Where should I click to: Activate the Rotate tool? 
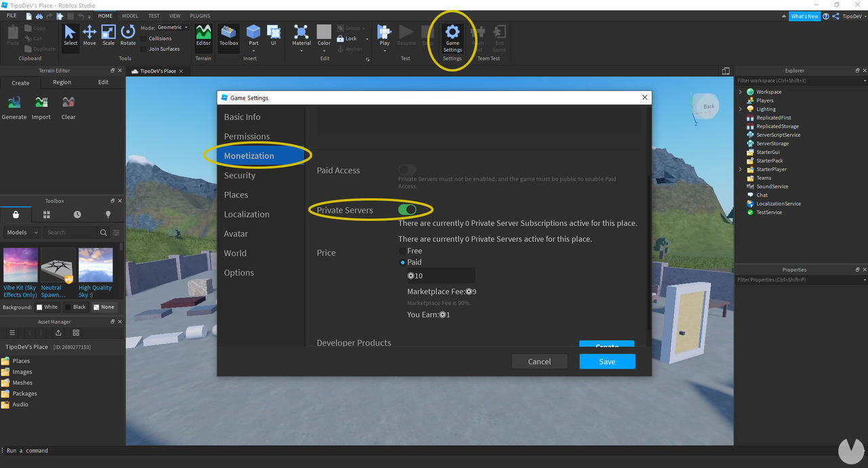(x=127, y=36)
